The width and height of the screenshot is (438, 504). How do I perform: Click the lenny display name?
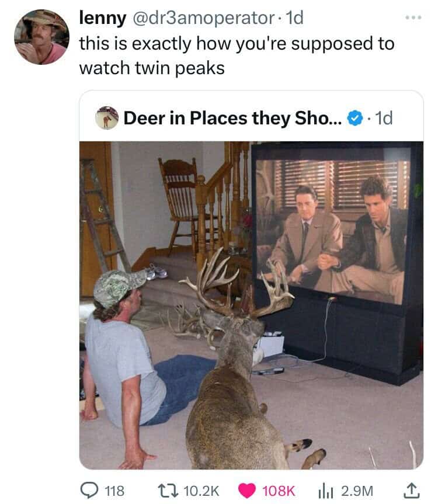(103, 18)
